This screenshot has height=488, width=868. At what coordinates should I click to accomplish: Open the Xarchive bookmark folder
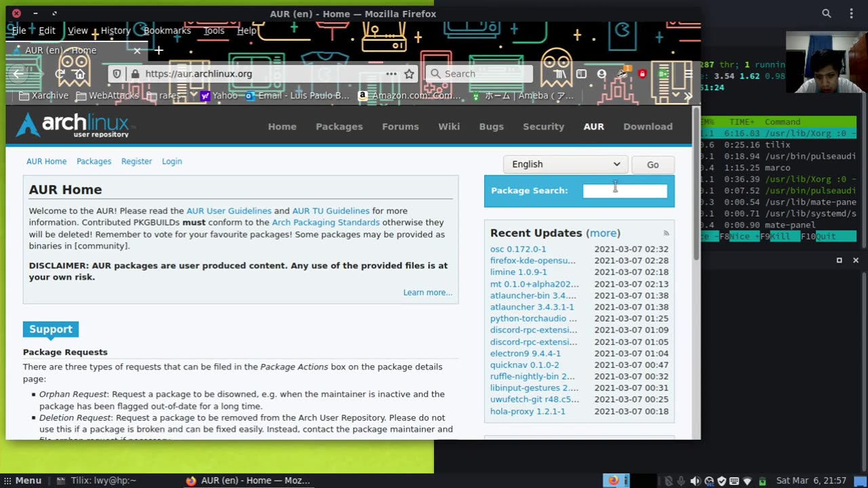pyautogui.click(x=43, y=96)
